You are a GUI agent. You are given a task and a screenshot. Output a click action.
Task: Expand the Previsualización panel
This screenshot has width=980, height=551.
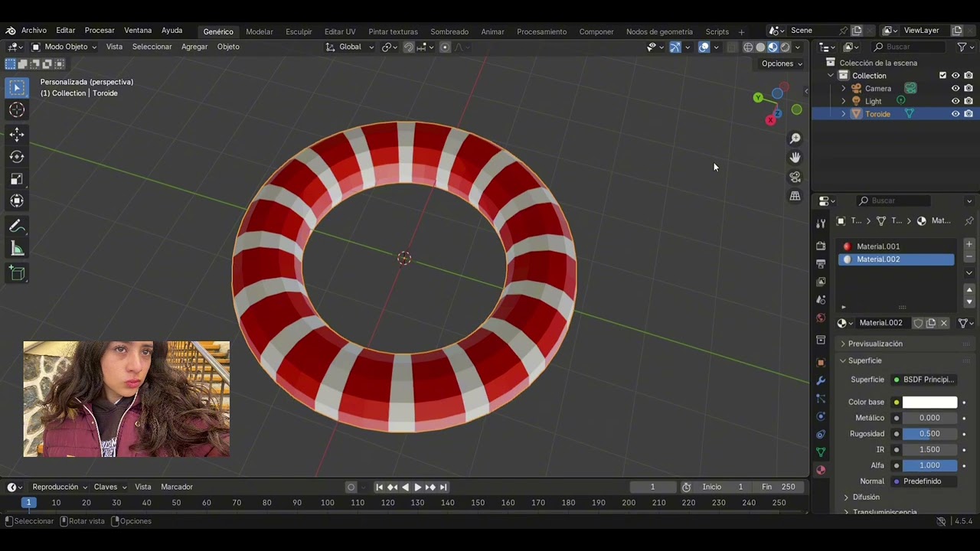[874, 344]
